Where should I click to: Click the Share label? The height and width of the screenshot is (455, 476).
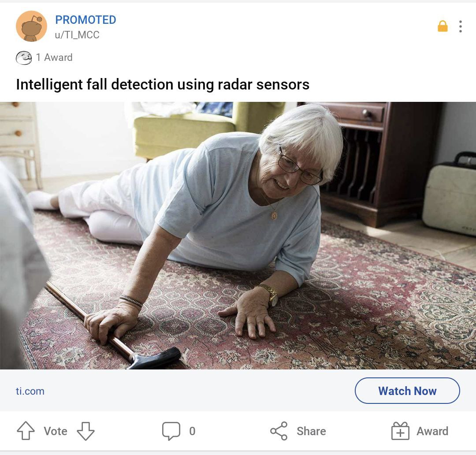click(x=311, y=431)
